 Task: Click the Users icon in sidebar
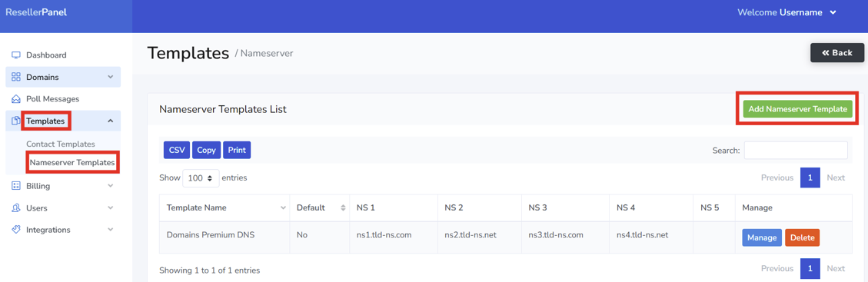(16, 208)
